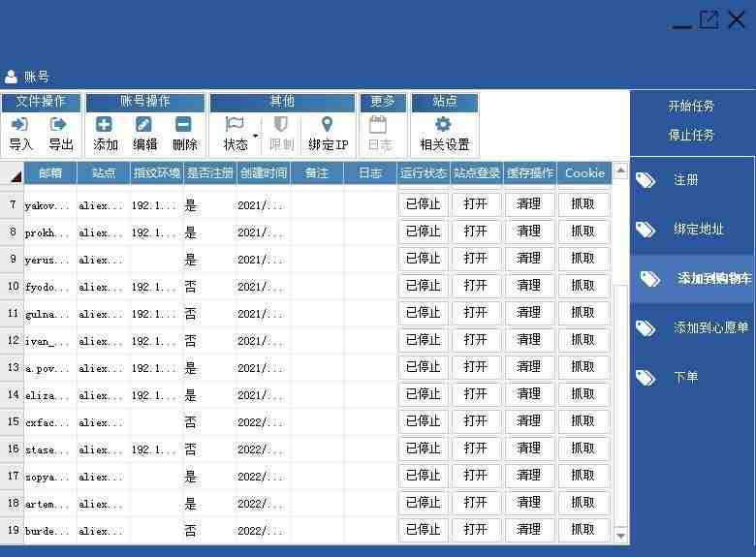Click the 添加 add account icon
The height and width of the screenshot is (557, 756).
tap(104, 124)
